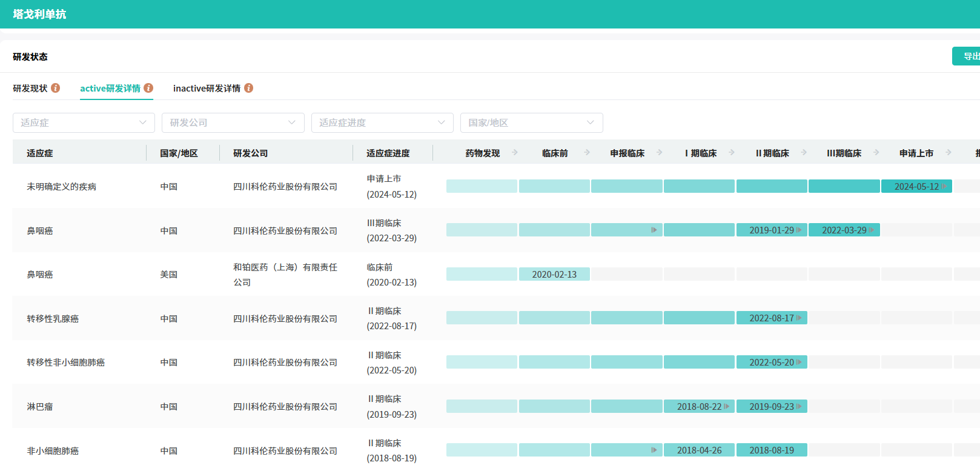This screenshot has width=980, height=465.
Task: Click play marker in 2022-03-29 timeline bar
Action: 872,230
